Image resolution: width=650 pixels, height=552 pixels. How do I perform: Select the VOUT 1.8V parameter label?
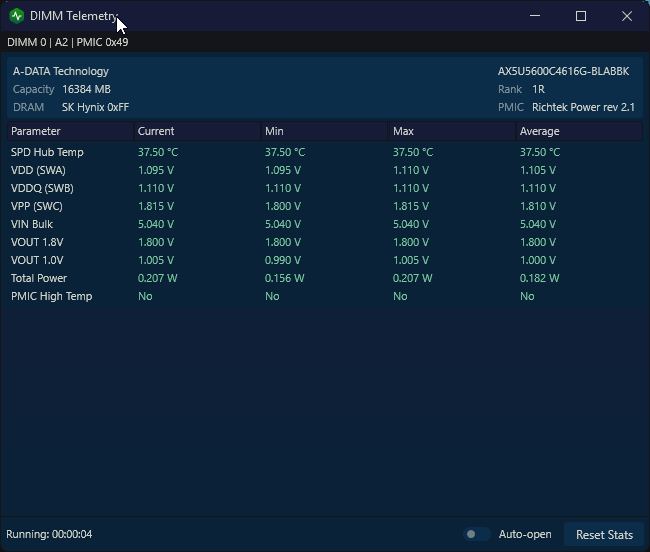[x=37, y=242]
